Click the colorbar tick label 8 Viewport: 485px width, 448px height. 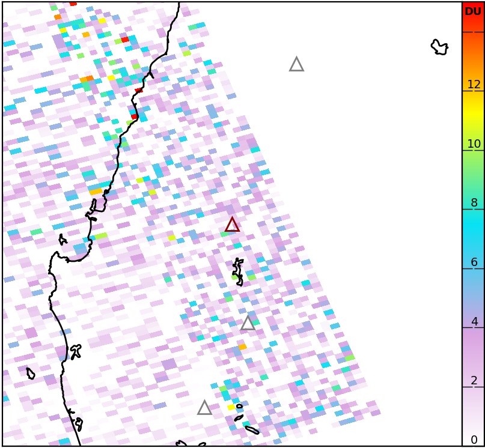[474, 203]
